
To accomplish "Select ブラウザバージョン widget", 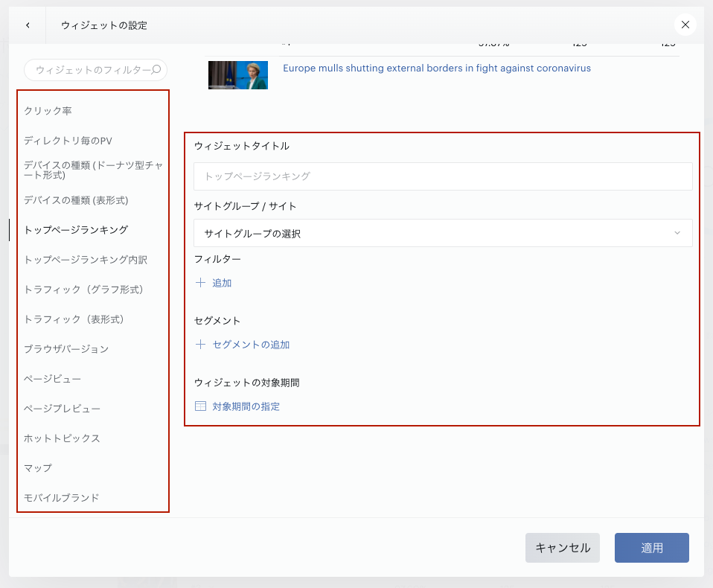I will pyautogui.click(x=66, y=349).
